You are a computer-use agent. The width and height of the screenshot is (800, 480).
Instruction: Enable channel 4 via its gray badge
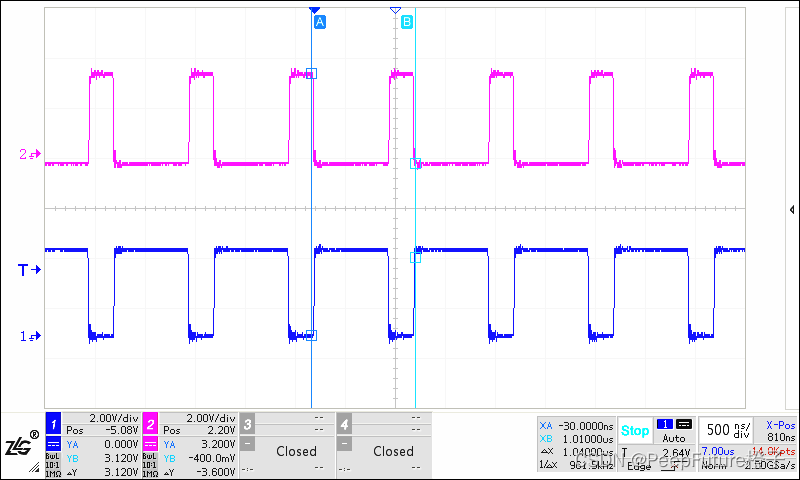pyautogui.click(x=344, y=424)
